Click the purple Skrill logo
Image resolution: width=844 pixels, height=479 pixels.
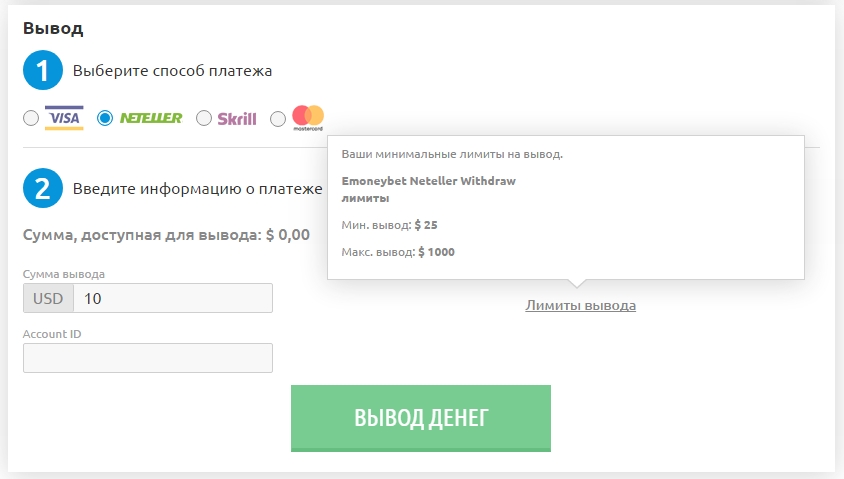tap(237, 118)
